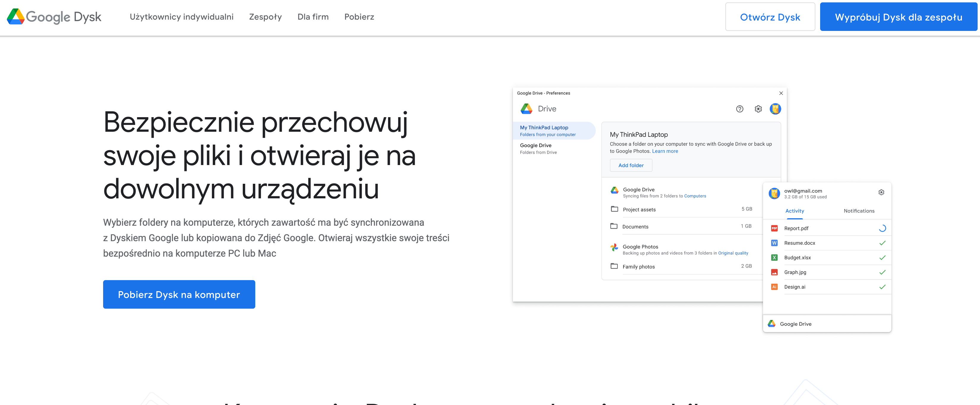Image resolution: width=980 pixels, height=405 pixels.
Task: Click the Documents folder icon
Action: click(x=614, y=226)
